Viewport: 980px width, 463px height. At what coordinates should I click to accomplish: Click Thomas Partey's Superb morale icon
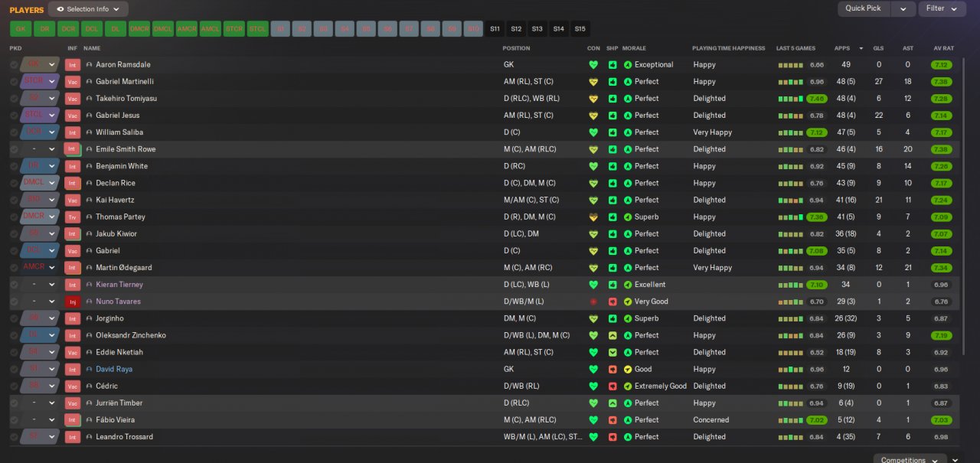pos(629,217)
